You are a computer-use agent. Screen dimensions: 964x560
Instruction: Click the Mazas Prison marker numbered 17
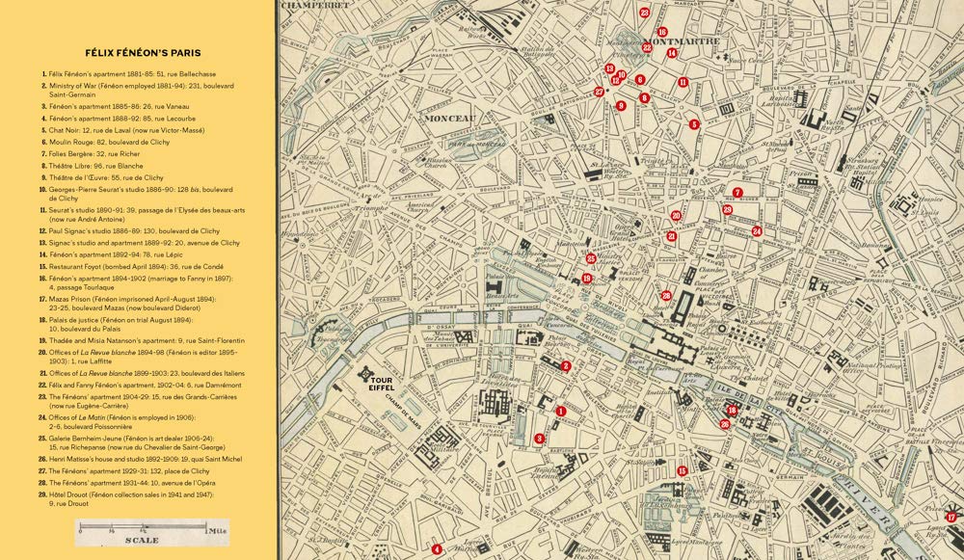[951, 517]
